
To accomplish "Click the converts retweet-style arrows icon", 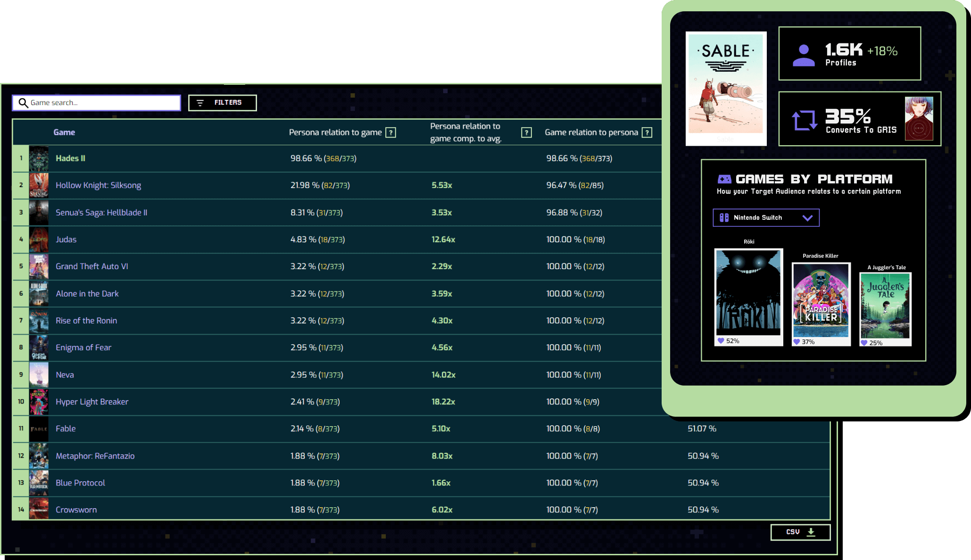I will point(804,120).
